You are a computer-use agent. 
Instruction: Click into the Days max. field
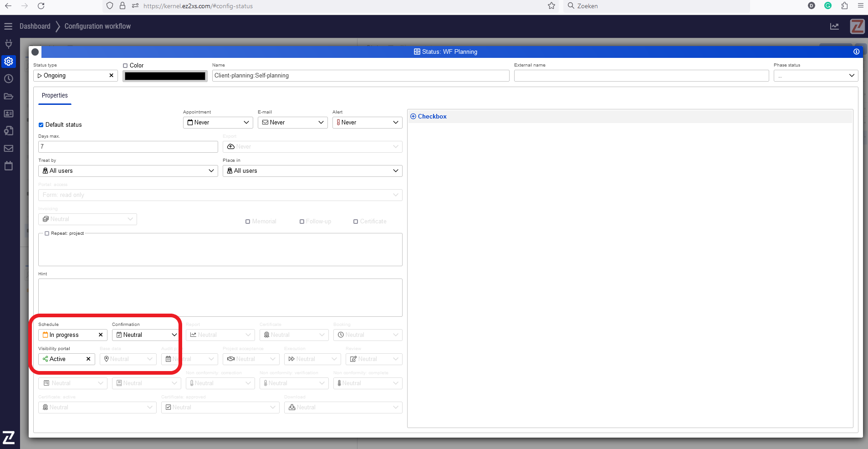pyautogui.click(x=128, y=147)
